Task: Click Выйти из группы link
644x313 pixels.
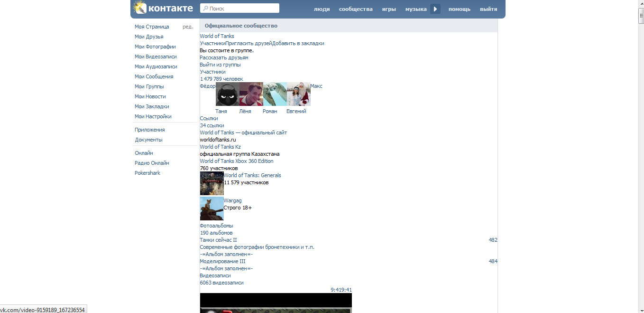Action: tap(220, 65)
